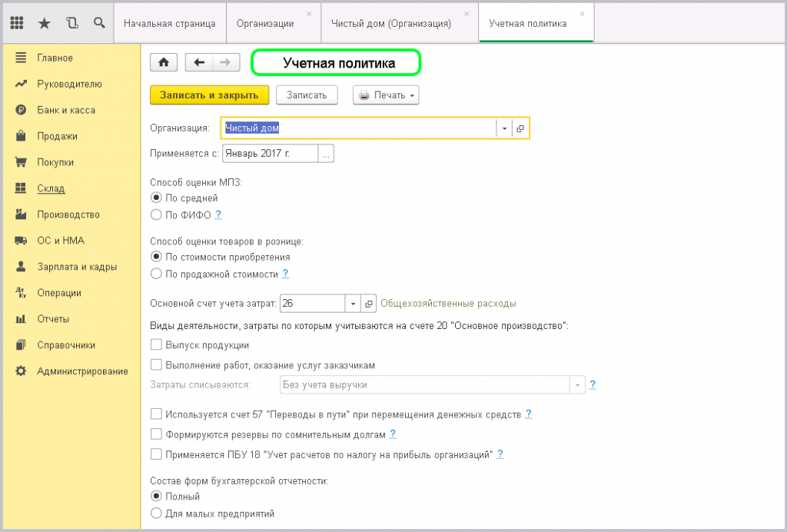The width and height of the screenshot is (787, 532).
Task: Open the Favorites star icon
Action: tap(45, 23)
